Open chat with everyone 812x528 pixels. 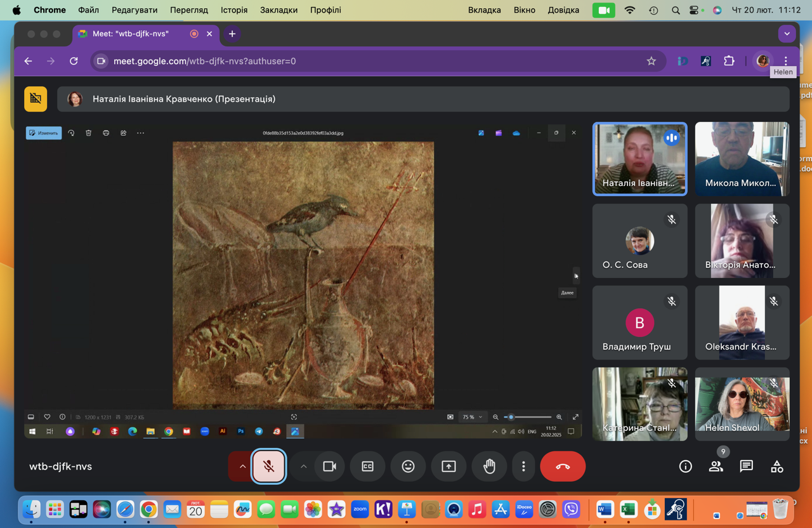point(747,466)
